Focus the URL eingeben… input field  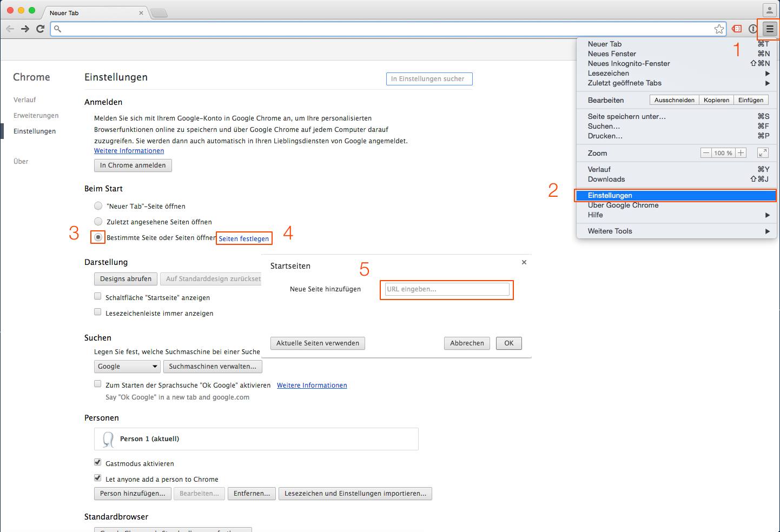point(447,289)
